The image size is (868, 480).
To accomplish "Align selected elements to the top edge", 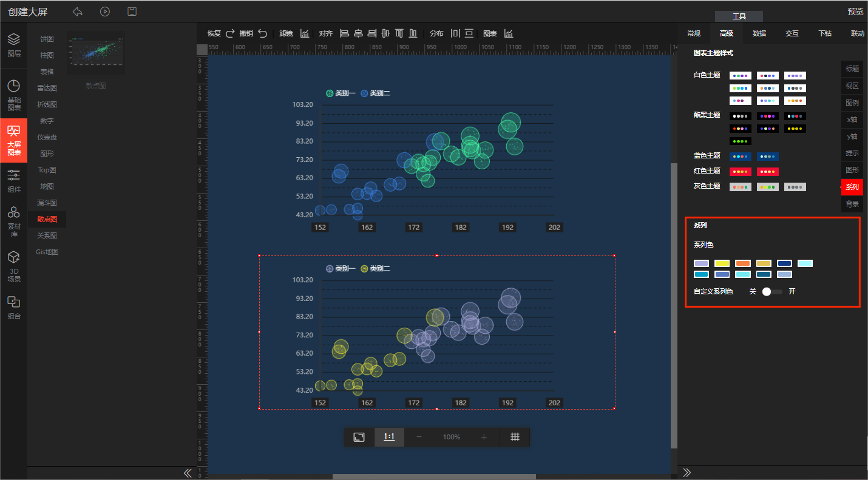I will [399, 33].
